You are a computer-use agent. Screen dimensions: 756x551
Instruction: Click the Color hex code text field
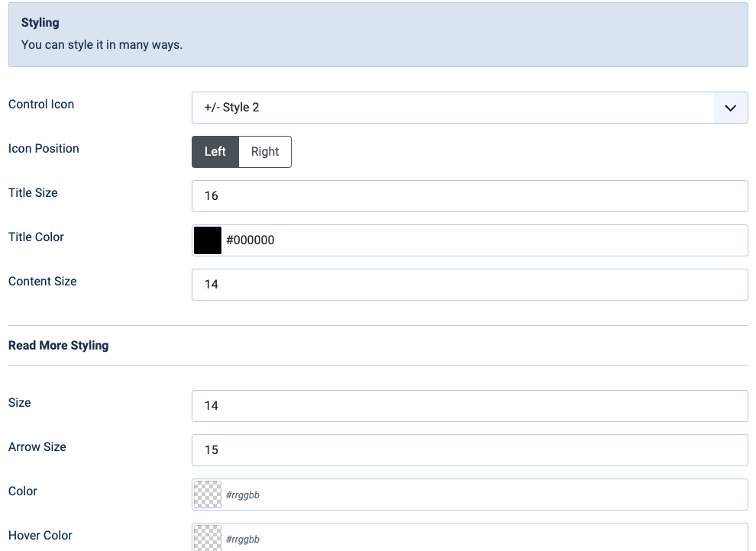point(484,495)
